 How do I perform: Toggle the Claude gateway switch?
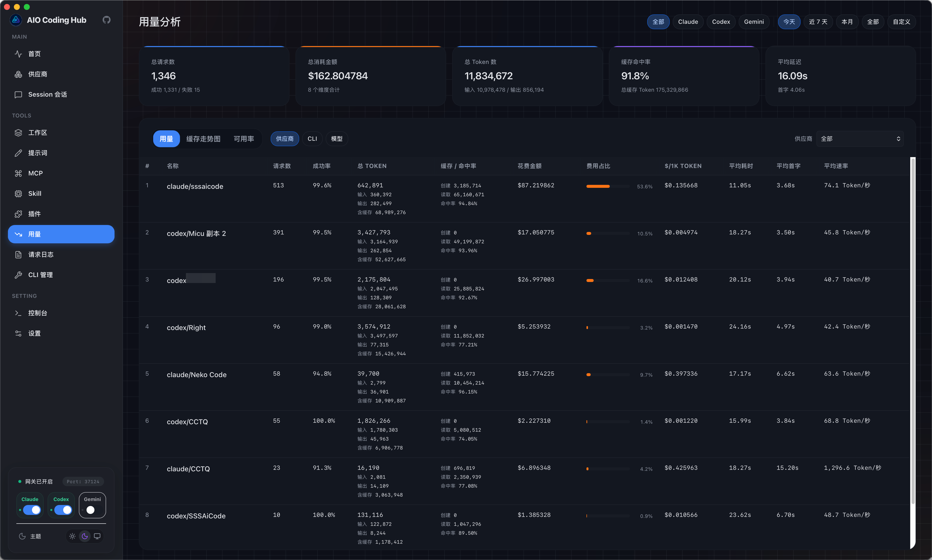point(32,510)
